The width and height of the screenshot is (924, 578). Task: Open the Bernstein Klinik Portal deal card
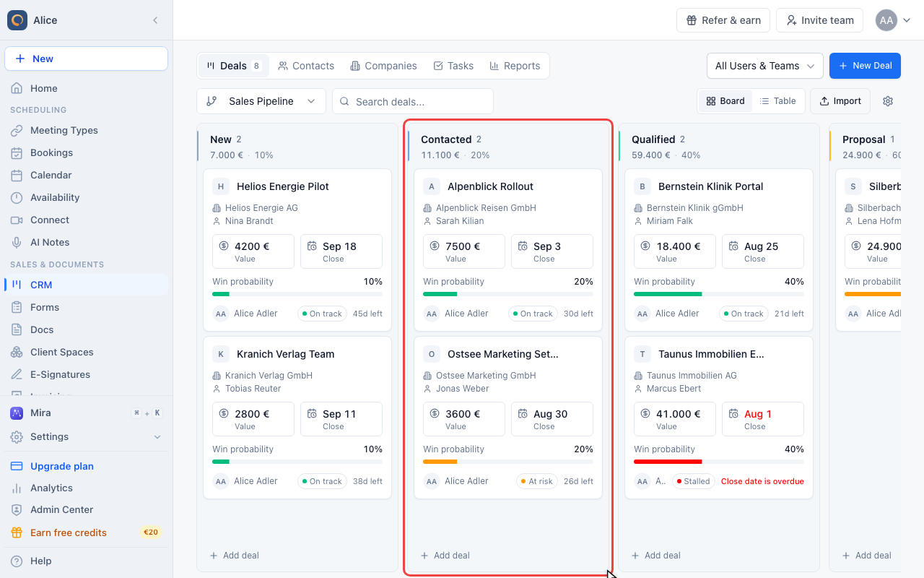(719, 250)
